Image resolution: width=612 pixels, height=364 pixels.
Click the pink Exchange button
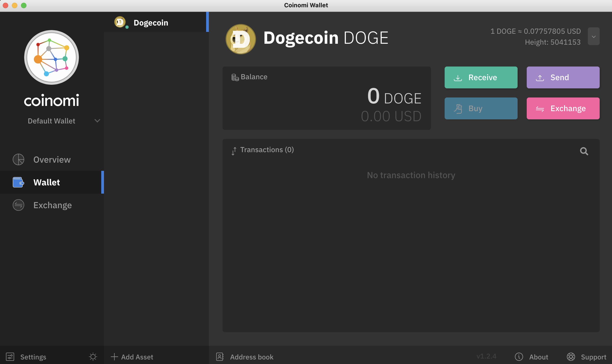click(563, 108)
